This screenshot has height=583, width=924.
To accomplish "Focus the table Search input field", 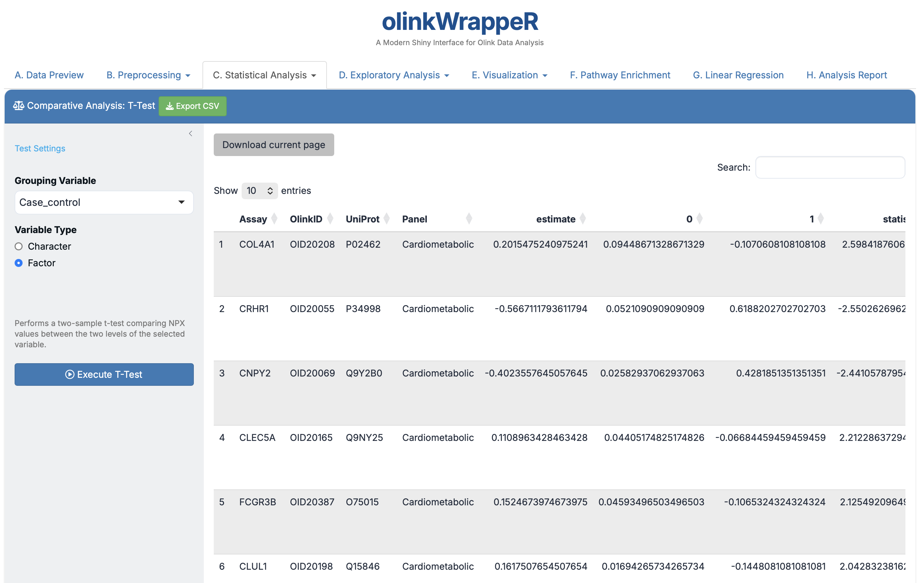I will (x=830, y=167).
